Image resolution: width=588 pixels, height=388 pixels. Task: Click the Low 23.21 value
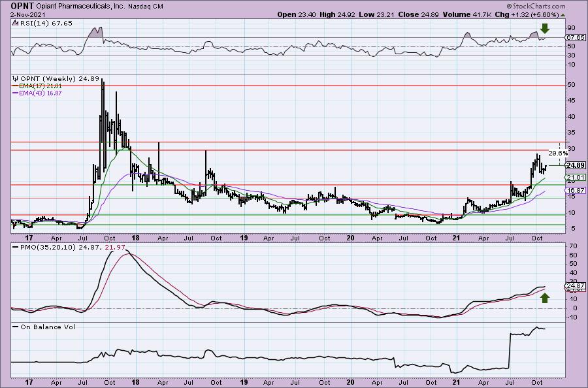(x=376, y=14)
